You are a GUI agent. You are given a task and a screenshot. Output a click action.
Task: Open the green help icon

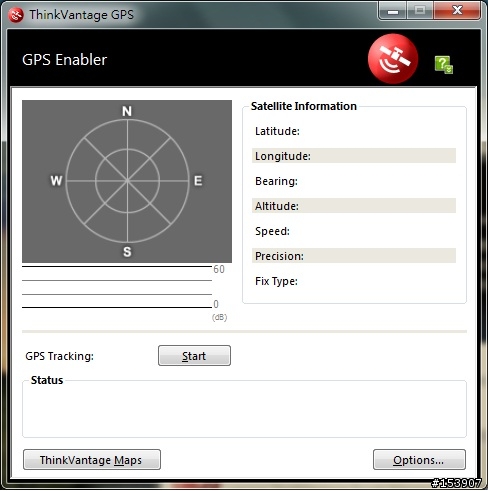click(444, 64)
